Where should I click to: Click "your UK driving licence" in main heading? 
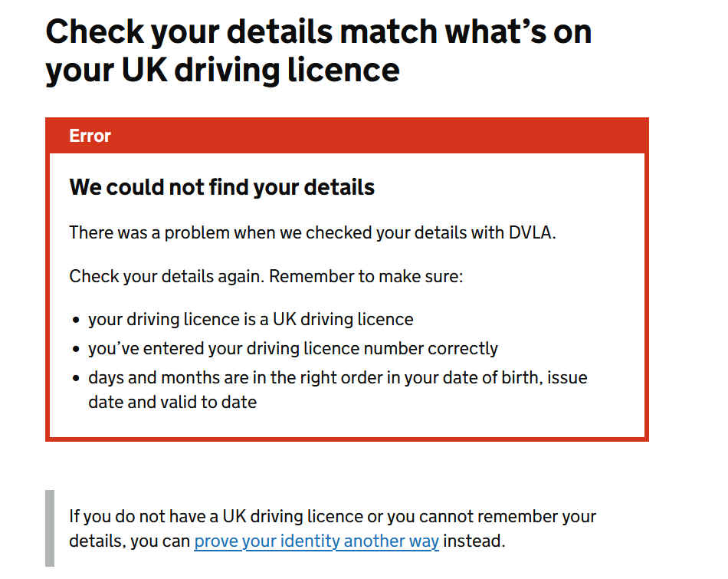[x=222, y=71]
